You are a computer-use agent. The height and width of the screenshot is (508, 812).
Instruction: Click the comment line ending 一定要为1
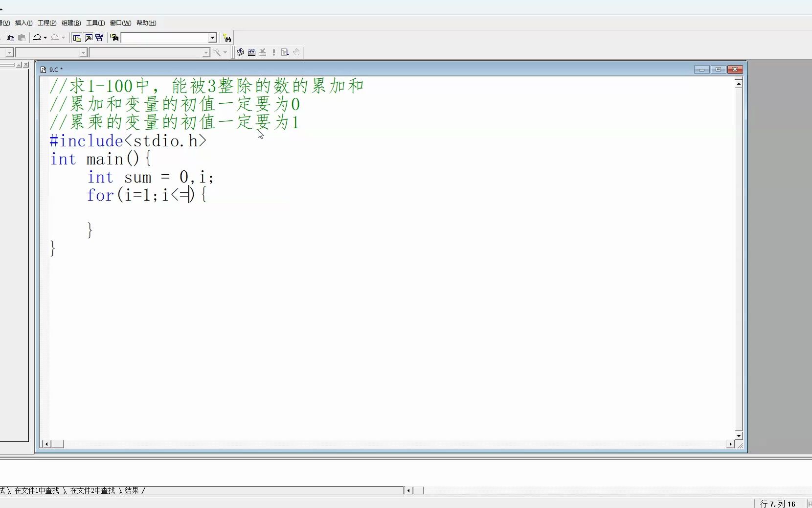(x=175, y=122)
